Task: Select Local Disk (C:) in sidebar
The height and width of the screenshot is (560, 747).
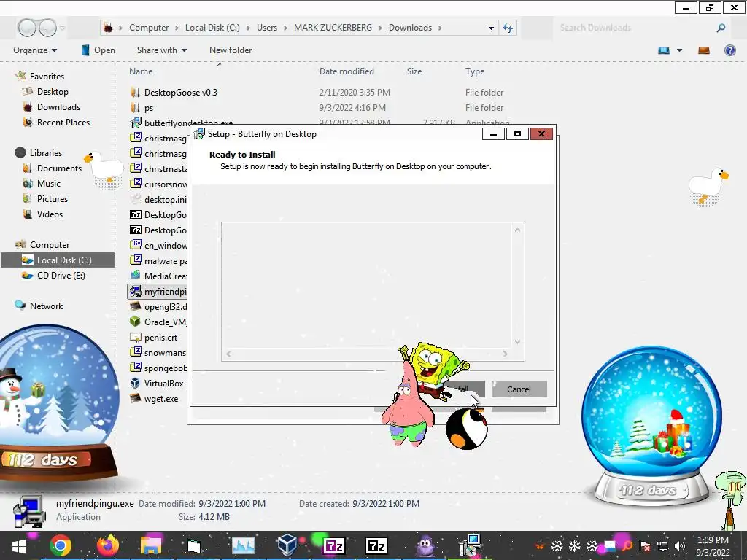Action: point(58,260)
